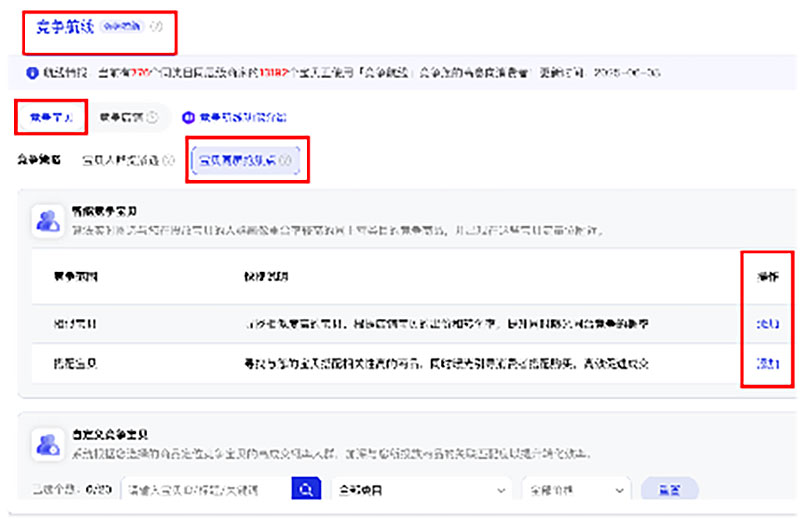Click the circle icon on the second tab
The width and height of the screenshot is (800, 519).
pyautogui.click(x=152, y=117)
